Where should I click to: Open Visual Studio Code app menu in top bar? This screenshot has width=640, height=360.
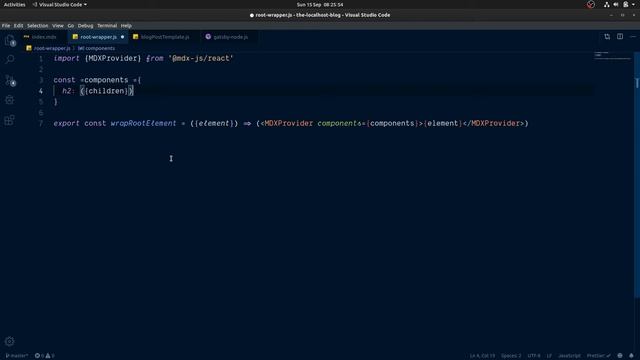tap(60, 4)
